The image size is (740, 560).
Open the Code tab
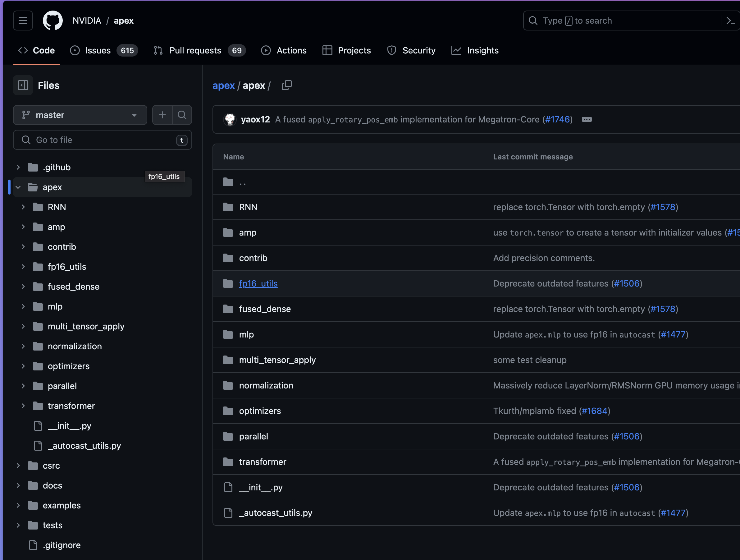click(36, 51)
